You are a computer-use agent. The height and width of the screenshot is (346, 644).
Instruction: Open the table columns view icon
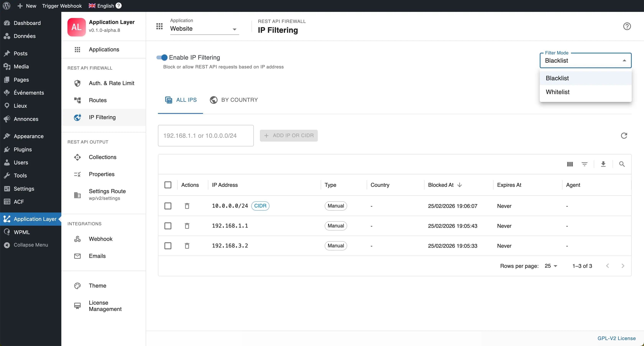click(570, 164)
